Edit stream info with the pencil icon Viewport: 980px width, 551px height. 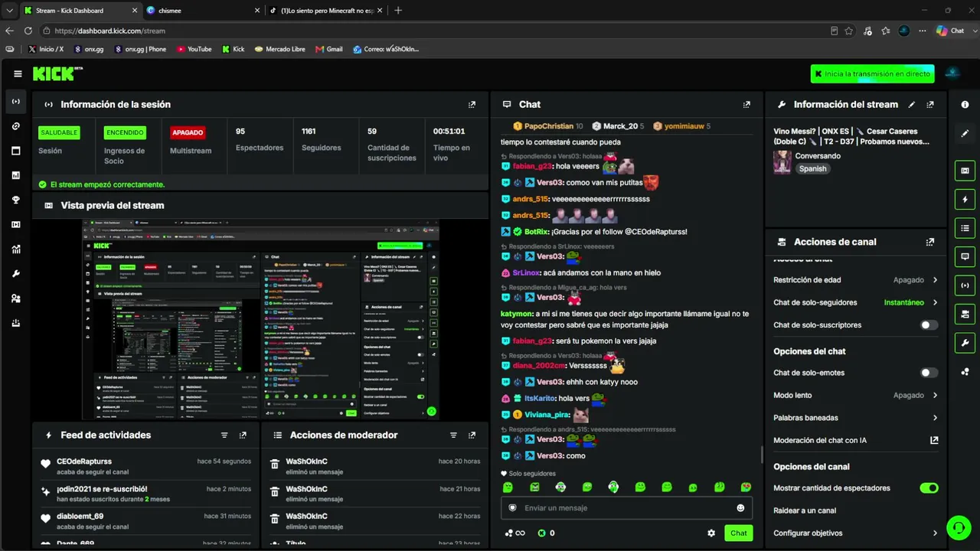pyautogui.click(x=911, y=104)
